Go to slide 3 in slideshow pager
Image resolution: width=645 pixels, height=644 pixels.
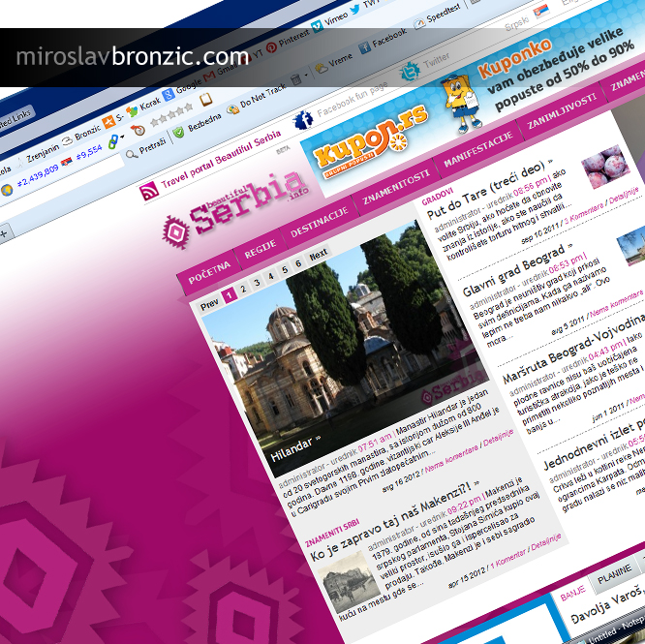point(257,281)
